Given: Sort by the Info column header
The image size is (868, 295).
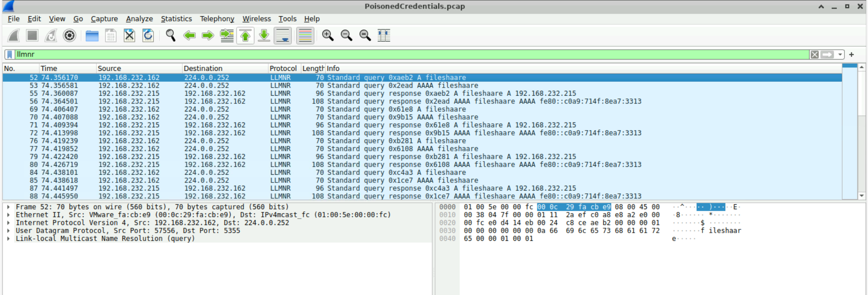Looking at the screenshot, I should point(583,68).
